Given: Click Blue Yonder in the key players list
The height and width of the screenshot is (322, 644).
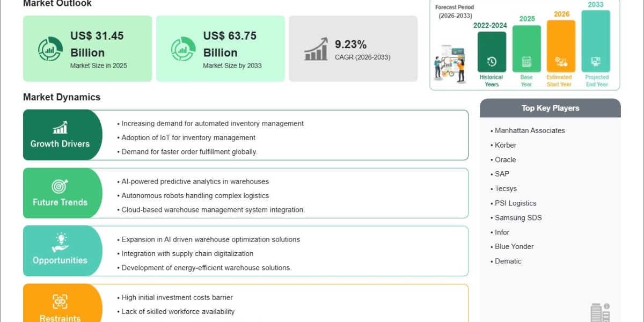Looking at the screenshot, I should [x=514, y=246].
